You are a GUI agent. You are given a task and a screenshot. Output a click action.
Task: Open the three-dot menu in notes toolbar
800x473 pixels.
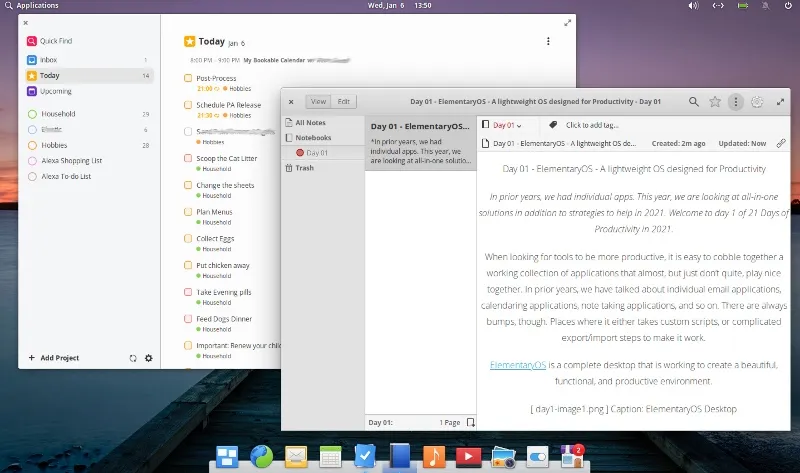tap(736, 102)
